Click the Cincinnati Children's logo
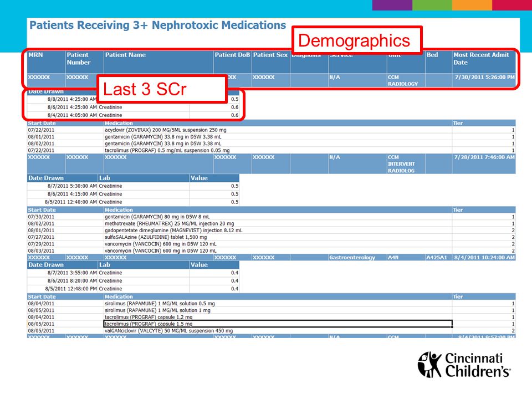 pos(464,365)
